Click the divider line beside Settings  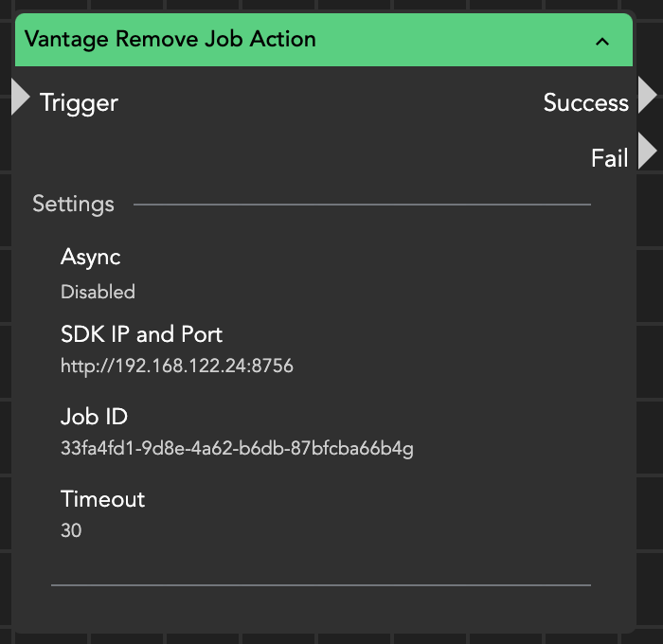(x=360, y=204)
